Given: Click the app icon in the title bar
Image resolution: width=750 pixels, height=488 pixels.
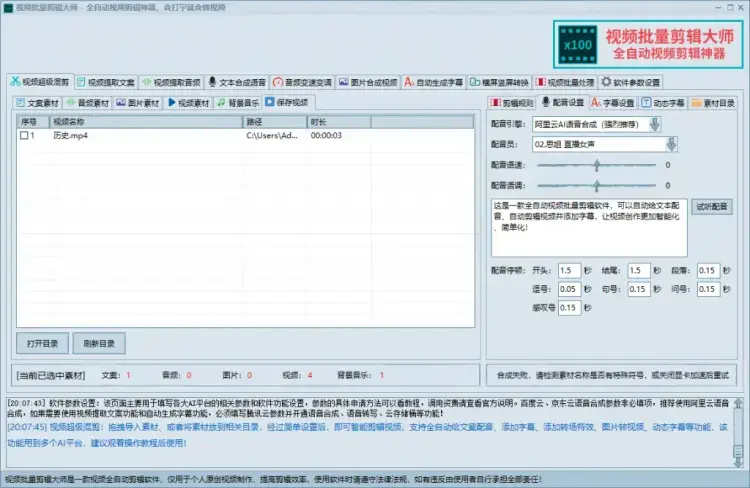Looking at the screenshot, I should pos(8,8).
